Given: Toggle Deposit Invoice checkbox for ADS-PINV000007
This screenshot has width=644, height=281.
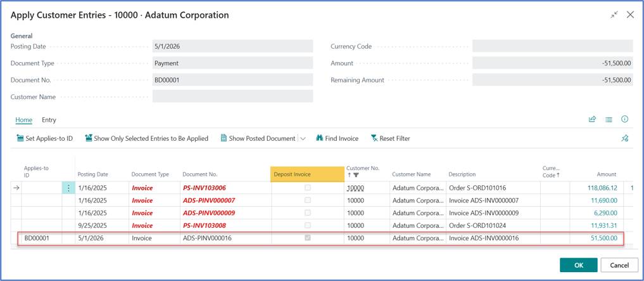Looking at the screenshot, I should pos(308,200).
